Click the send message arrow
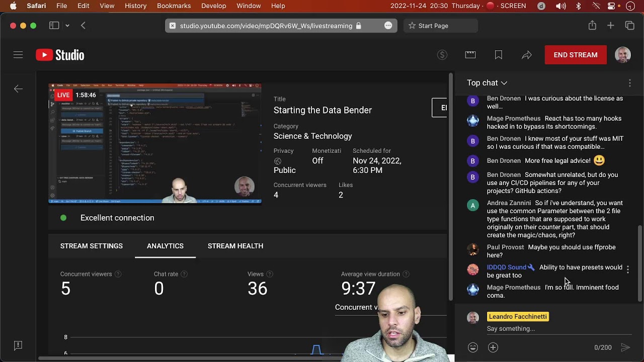Image resolution: width=644 pixels, height=362 pixels. click(625, 347)
